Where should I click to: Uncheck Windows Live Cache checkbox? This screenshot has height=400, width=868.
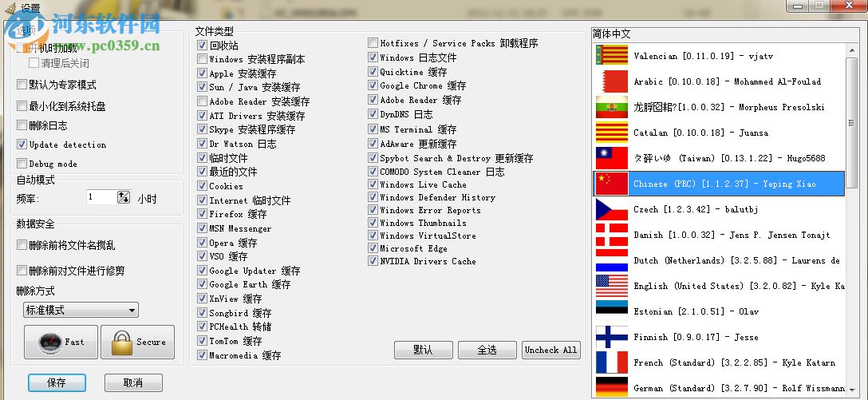[373, 184]
